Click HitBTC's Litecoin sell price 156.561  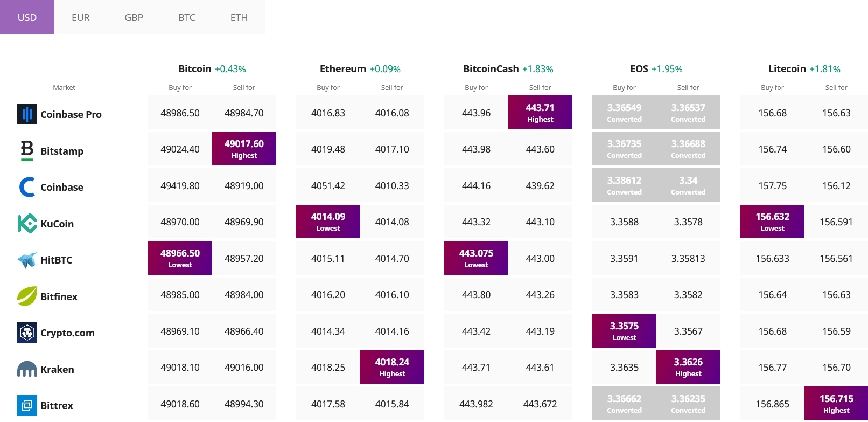tap(836, 258)
